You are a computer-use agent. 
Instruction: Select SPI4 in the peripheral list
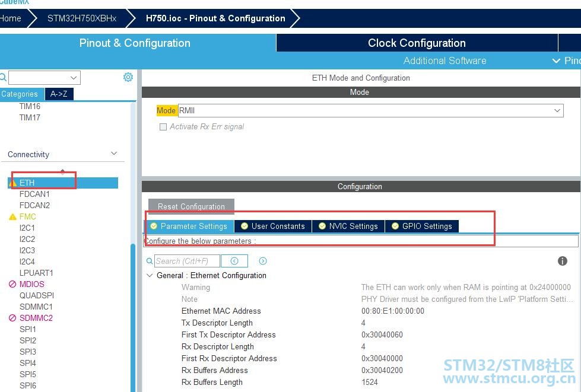pyautogui.click(x=28, y=363)
